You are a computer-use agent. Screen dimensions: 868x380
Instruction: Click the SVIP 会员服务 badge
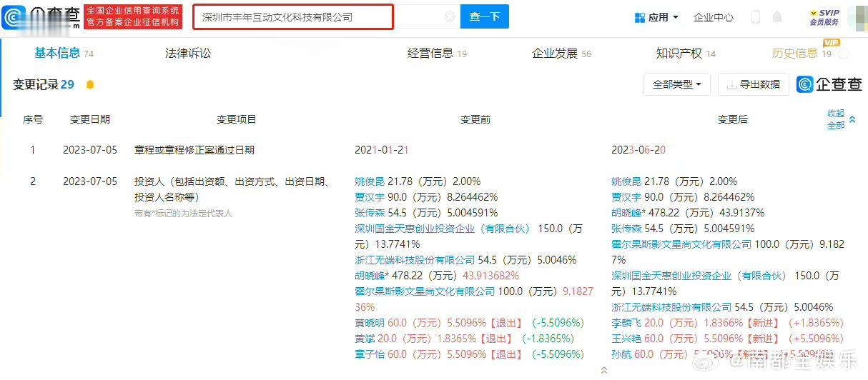824,17
